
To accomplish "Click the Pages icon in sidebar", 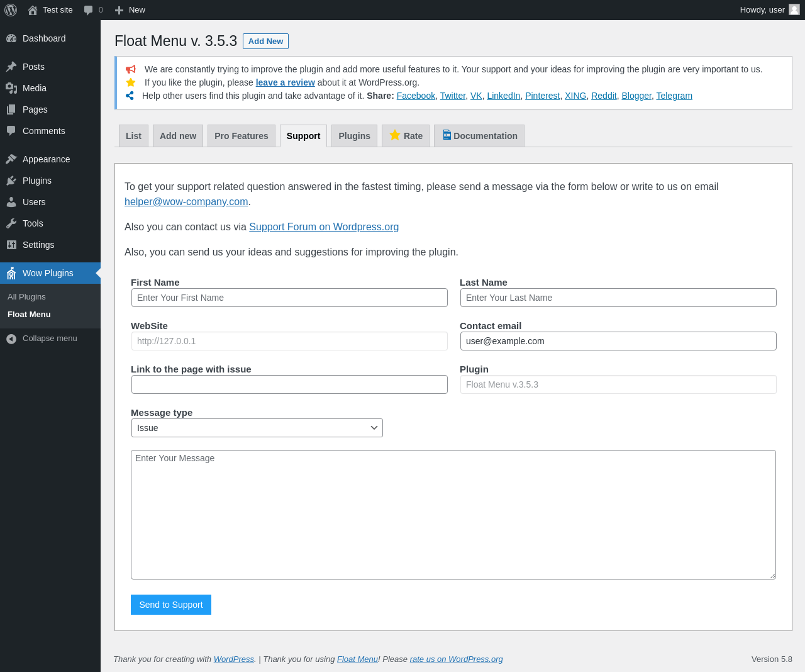I will (x=11, y=109).
